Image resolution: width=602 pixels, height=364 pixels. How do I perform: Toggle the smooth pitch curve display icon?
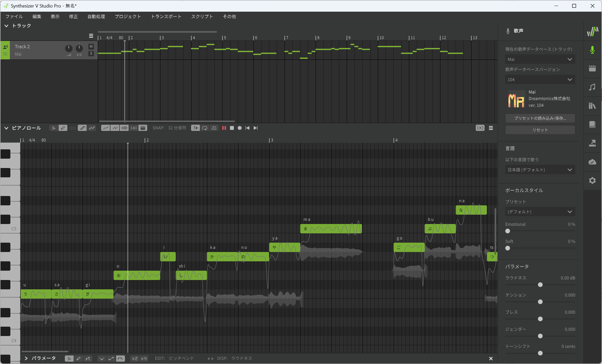pyautogui.click(x=106, y=128)
